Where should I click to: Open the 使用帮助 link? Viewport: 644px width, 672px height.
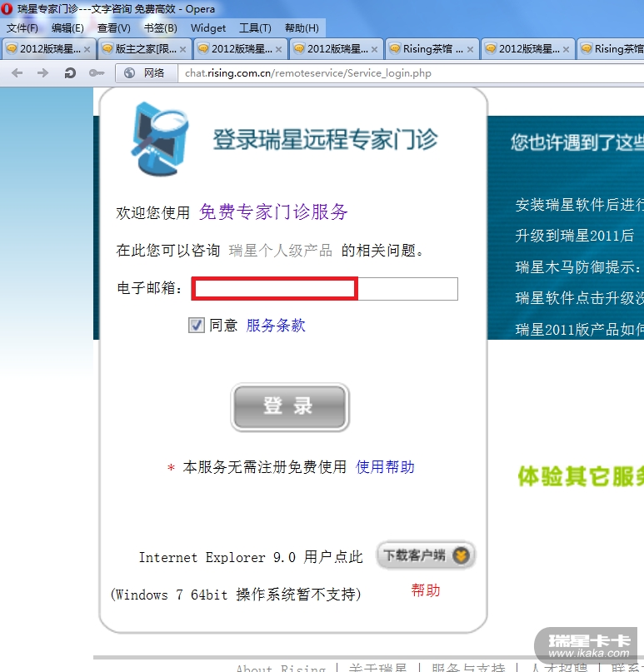385,466
